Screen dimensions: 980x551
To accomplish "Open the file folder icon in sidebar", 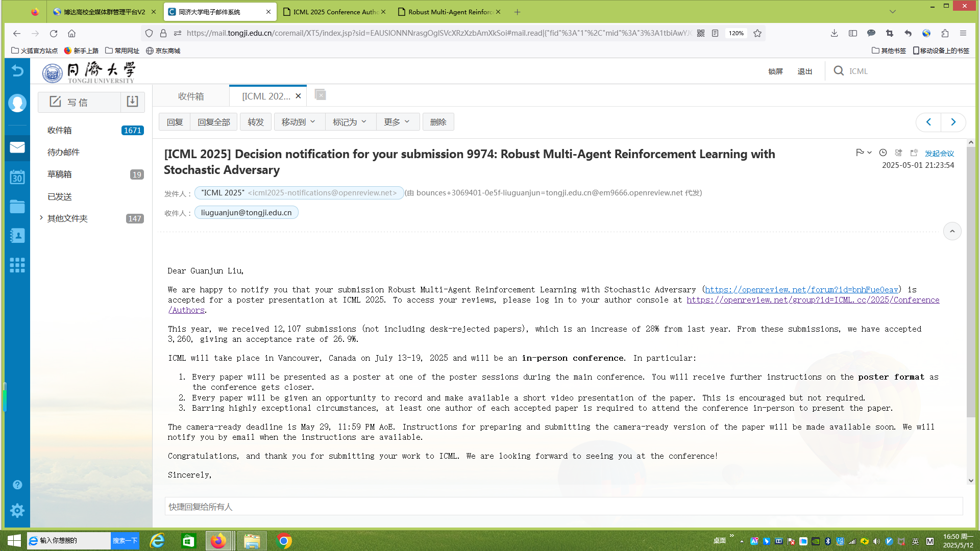I will tap(17, 206).
